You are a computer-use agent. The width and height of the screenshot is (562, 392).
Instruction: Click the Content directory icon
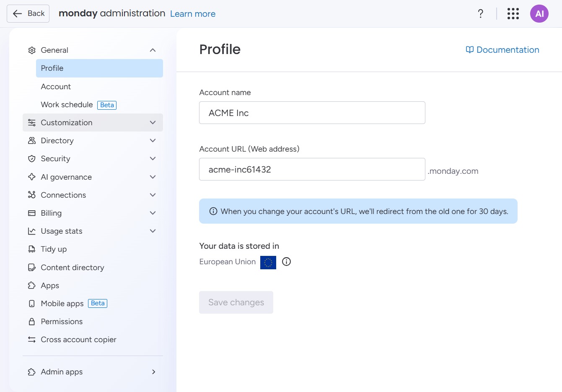point(32,267)
